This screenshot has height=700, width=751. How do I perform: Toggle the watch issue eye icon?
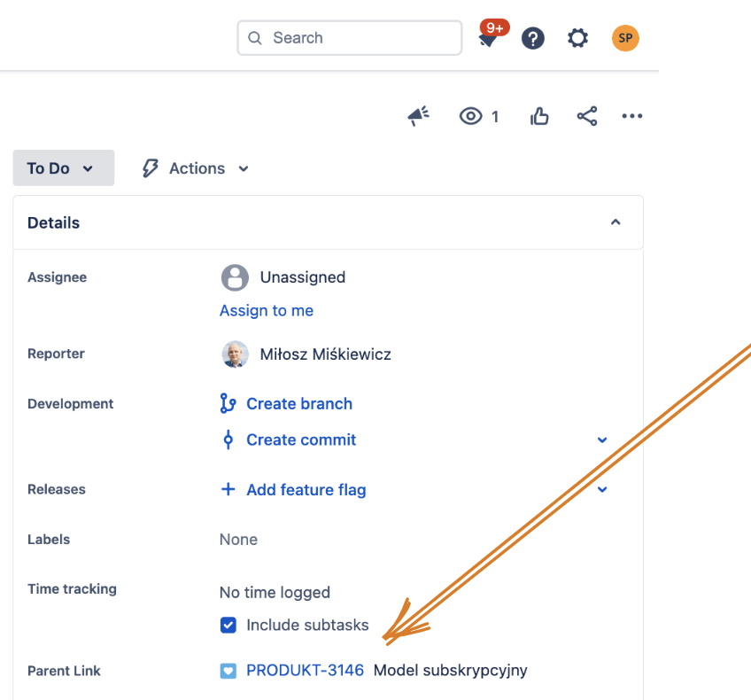click(471, 116)
